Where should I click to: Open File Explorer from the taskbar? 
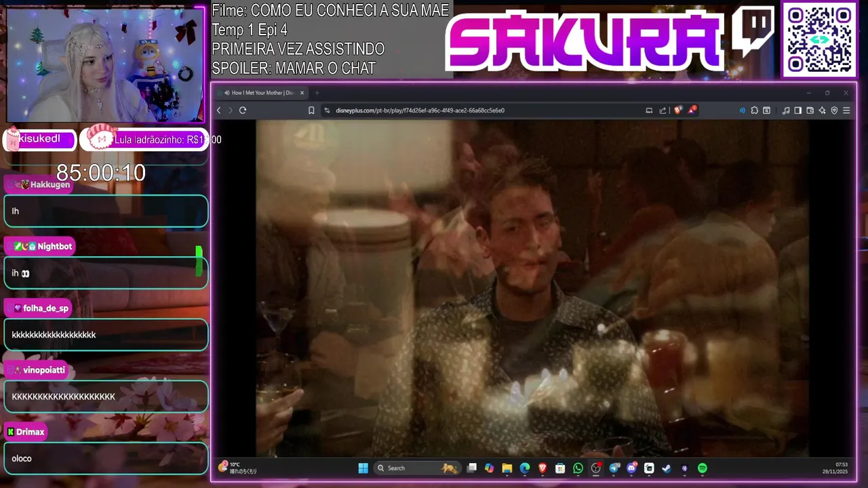(507, 468)
